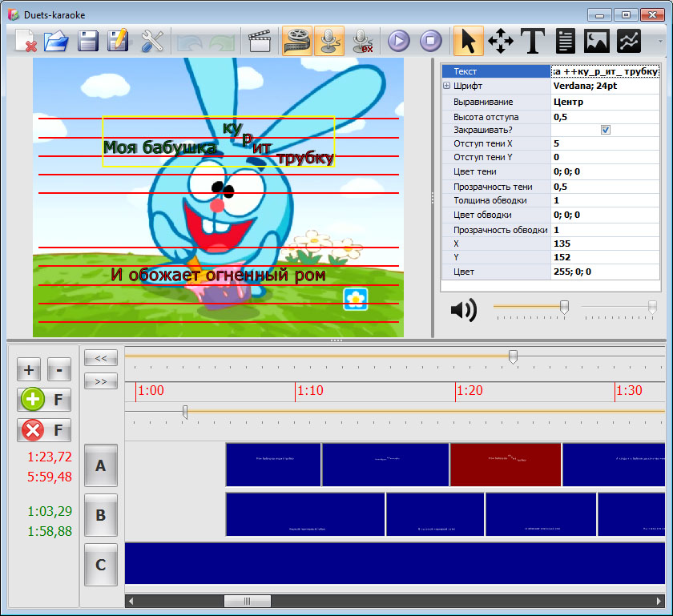Select the red clip on track A
This screenshot has width=673, height=616.
(x=505, y=465)
